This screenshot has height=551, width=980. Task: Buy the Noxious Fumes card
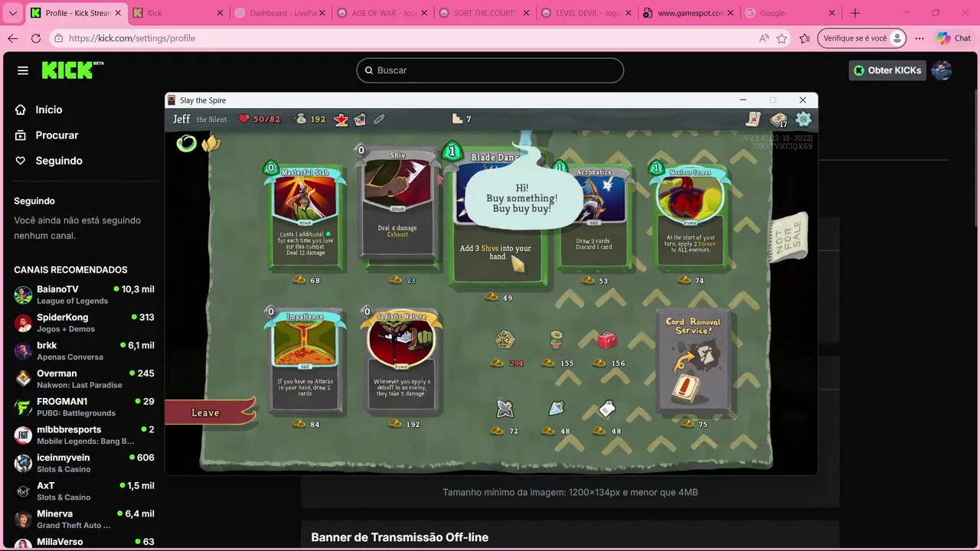[x=691, y=217]
